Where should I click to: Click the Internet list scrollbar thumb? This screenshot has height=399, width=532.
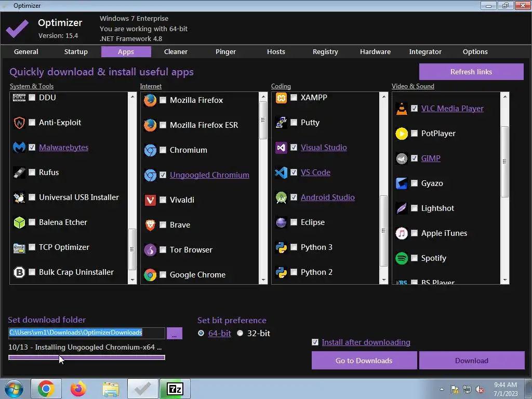pos(263,120)
